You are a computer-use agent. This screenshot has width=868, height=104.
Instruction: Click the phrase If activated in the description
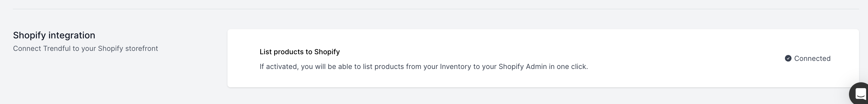point(279,66)
